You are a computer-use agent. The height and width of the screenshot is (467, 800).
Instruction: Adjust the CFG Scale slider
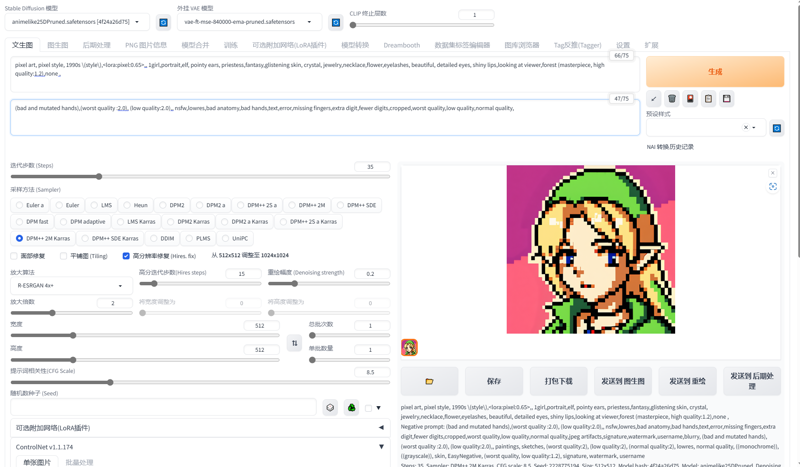(x=200, y=382)
